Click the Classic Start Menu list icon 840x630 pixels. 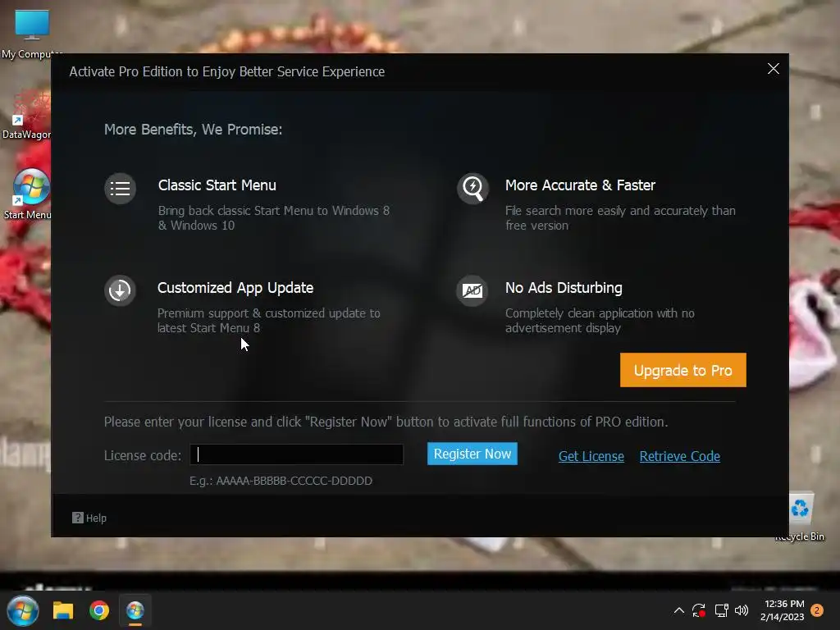point(120,189)
